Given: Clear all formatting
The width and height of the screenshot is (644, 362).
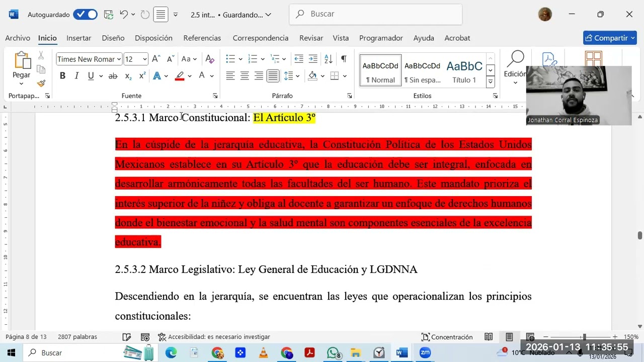Looking at the screenshot, I should 210,59.
